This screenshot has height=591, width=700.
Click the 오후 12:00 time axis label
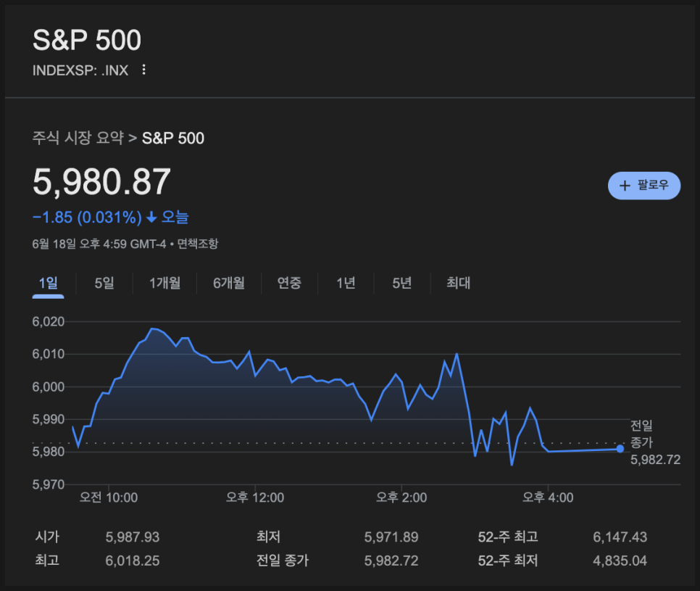(255, 497)
